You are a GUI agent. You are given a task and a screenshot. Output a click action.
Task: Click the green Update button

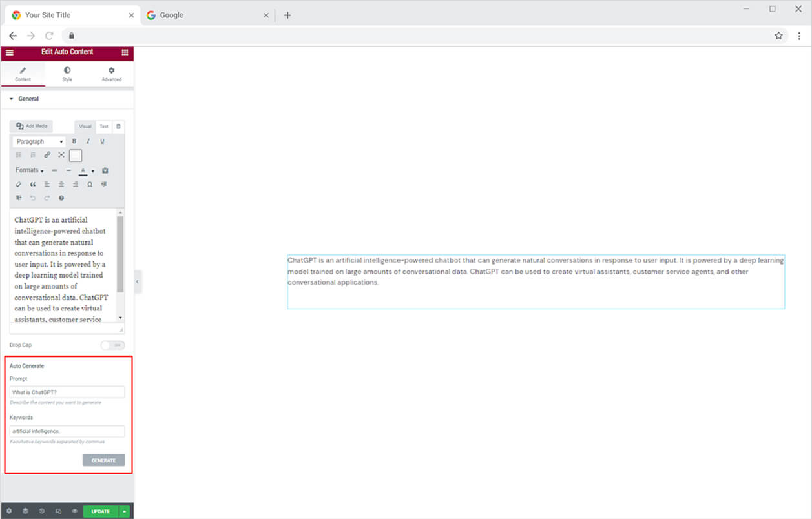coord(101,511)
